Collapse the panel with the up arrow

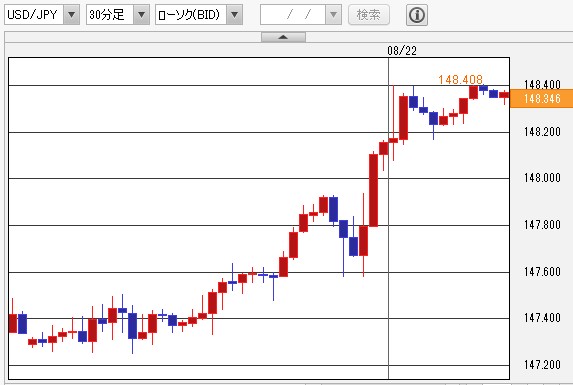click(x=283, y=37)
